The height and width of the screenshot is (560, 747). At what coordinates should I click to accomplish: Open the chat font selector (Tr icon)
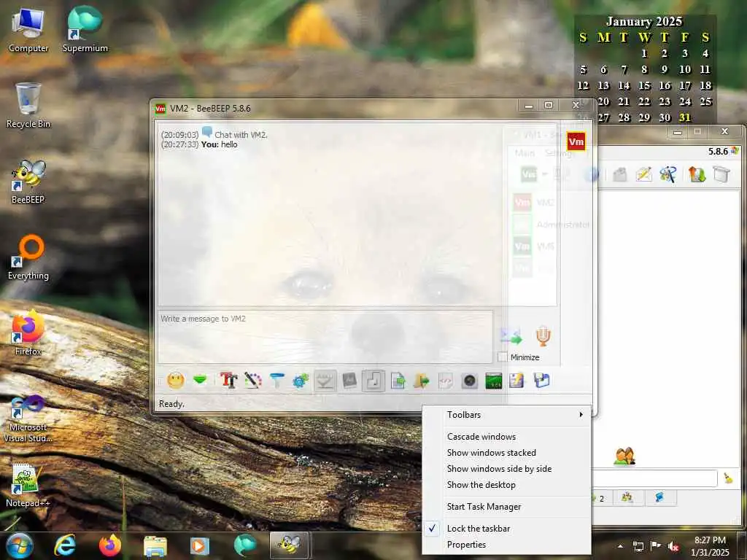pos(228,381)
